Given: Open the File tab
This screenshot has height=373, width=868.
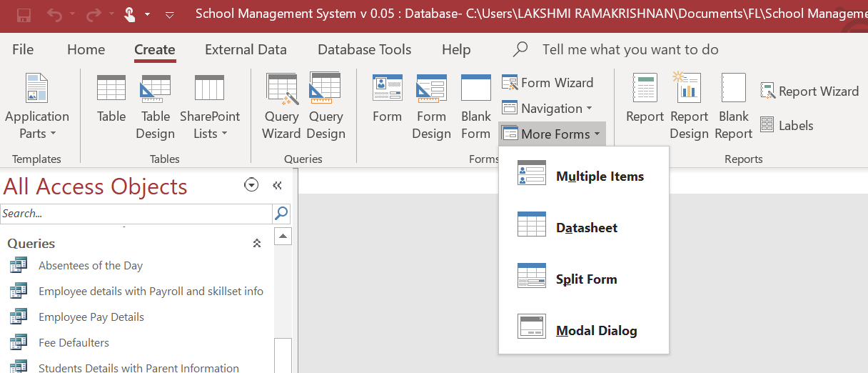Looking at the screenshot, I should (23, 49).
